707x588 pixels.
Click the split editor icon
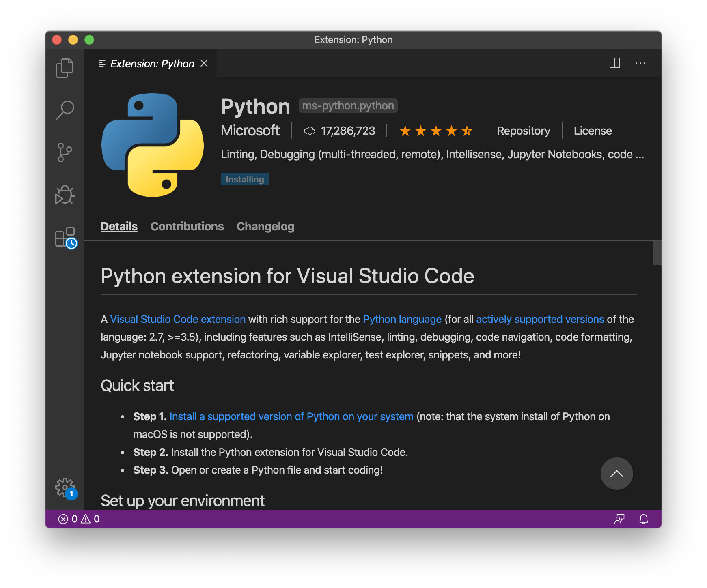[x=614, y=63]
